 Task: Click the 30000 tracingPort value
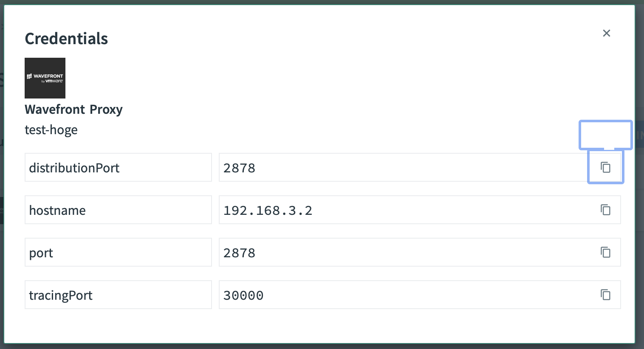coord(243,296)
